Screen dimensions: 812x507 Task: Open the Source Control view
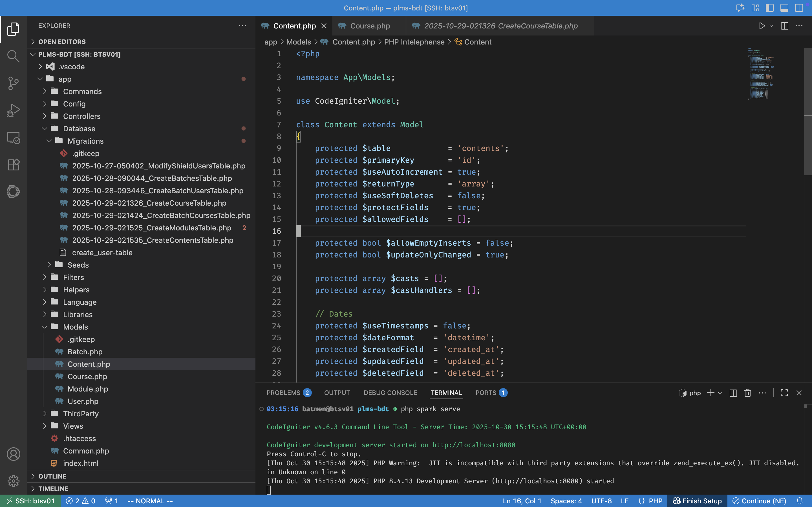pyautogui.click(x=14, y=83)
